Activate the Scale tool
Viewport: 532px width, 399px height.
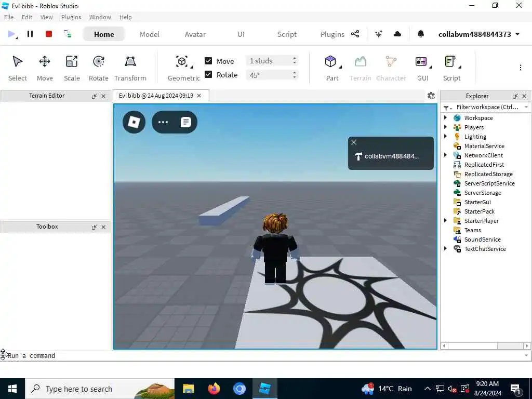[x=72, y=68]
